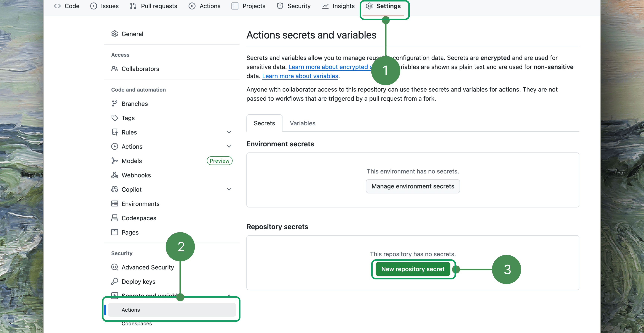Open Deploy keys settings
Screen dimensions: 644x333
click(172, 281)
